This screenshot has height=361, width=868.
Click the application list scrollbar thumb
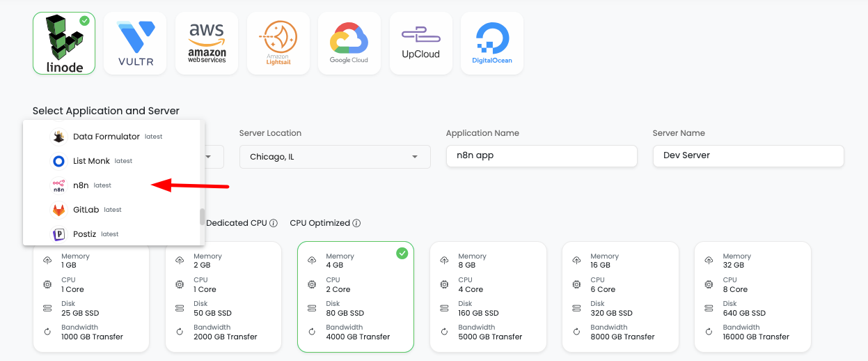203,217
